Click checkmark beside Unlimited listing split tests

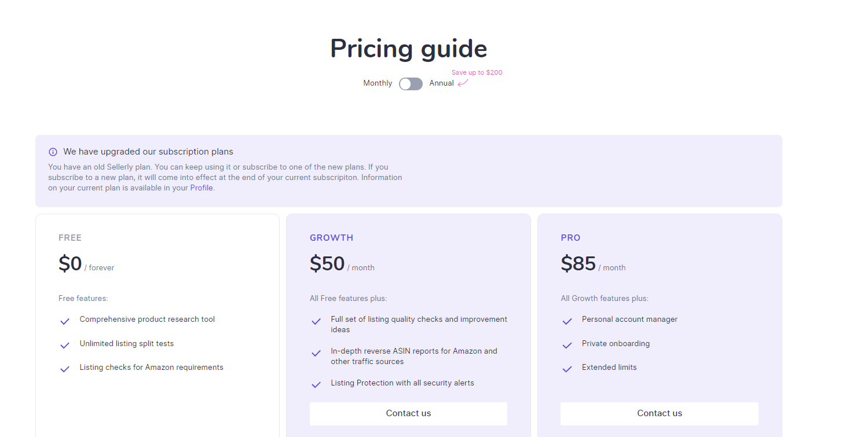point(65,346)
